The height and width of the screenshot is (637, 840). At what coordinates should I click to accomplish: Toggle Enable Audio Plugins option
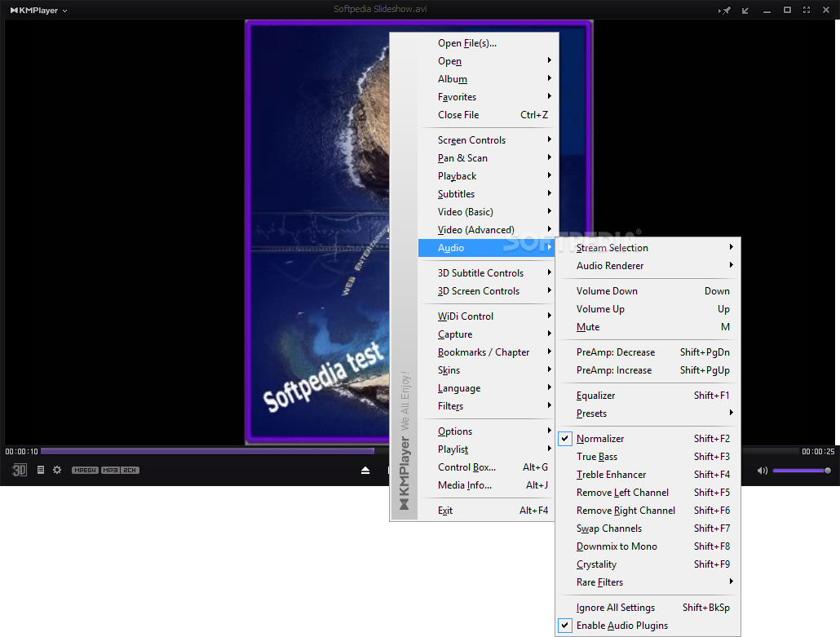[x=648, y=626]
